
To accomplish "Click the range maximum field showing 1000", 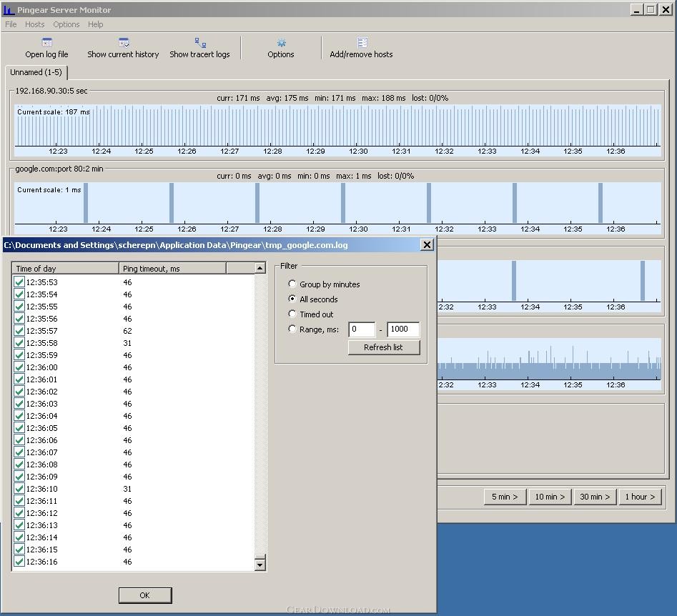I will 402,329.
